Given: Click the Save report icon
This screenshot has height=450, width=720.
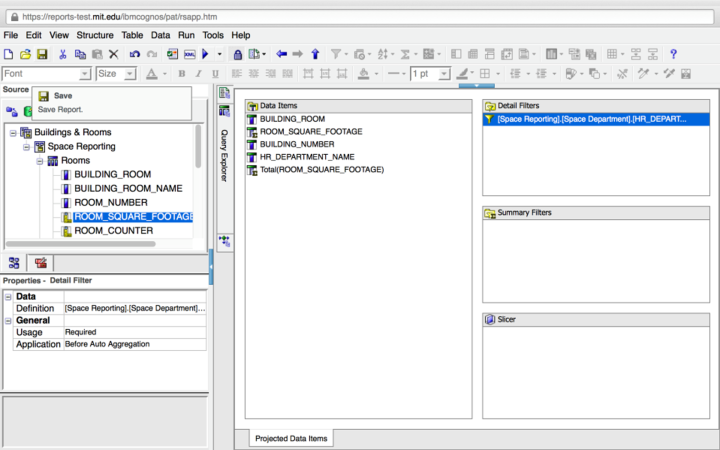Looking at the screenshot, I should [42, 54].
